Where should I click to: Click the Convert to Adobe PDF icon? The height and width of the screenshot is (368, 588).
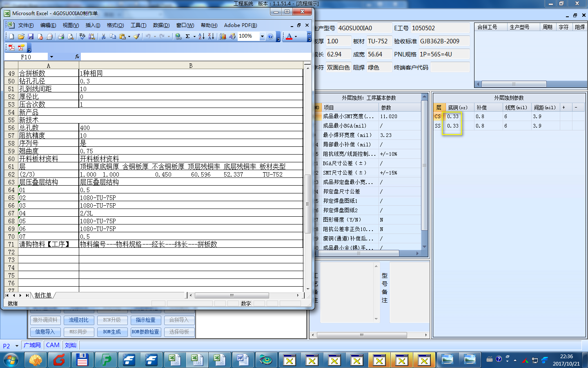pos(11,47)
